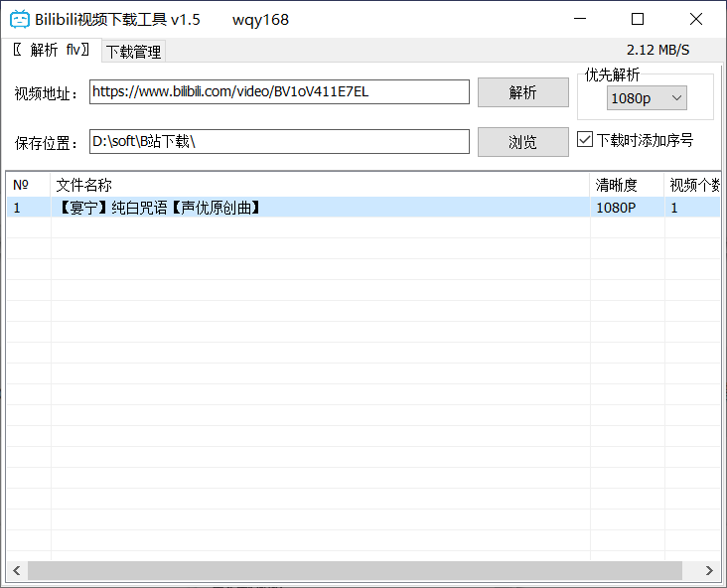Click the horizontal scrollbar left arrow
The image size is (727, 588).
[x=17, y=570]
